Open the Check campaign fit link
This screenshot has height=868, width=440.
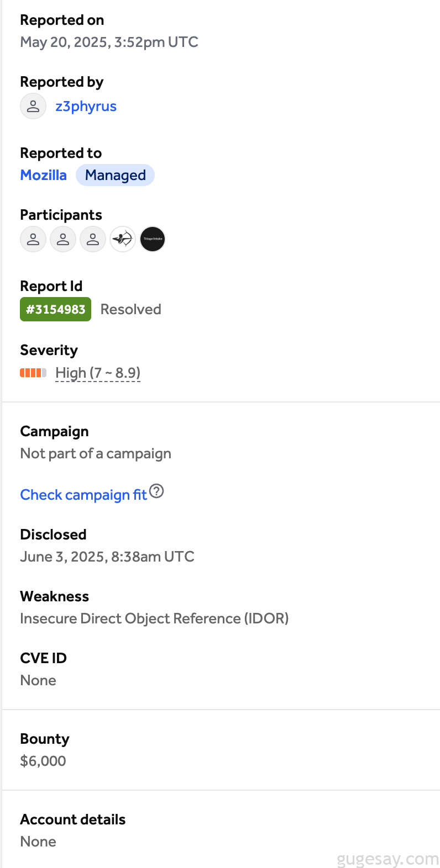83,495
